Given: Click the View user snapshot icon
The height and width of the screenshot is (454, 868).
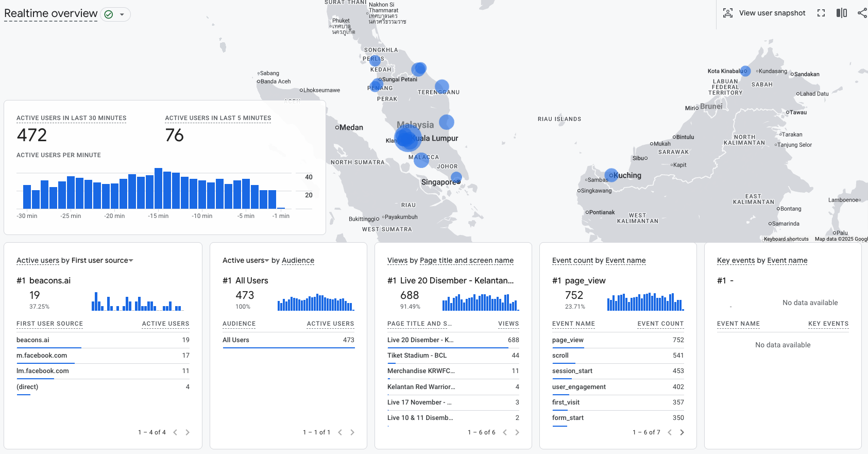Looking at the screenshot, I should [727, 13].
